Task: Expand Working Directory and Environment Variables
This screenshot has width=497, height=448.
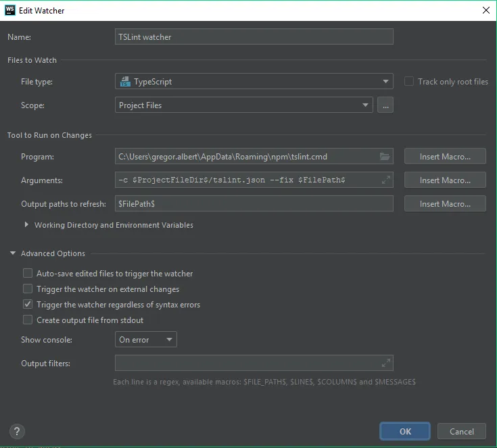Action: click(x=27, y=225)
